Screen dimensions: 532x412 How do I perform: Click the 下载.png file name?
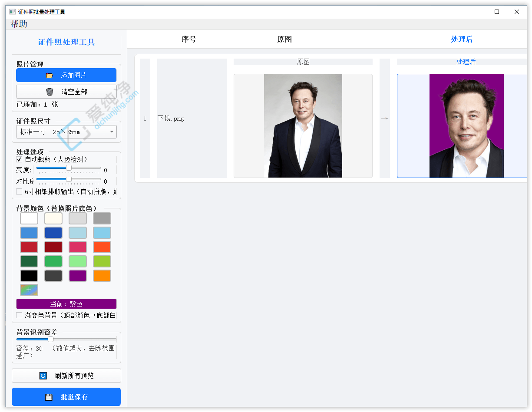coord(171,119)
